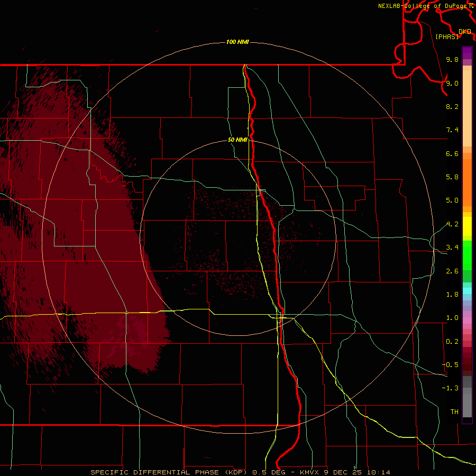Viewport: 476px width, 476px height.
Task: Click the 5.0 scale value
Action: click(452, 200)
